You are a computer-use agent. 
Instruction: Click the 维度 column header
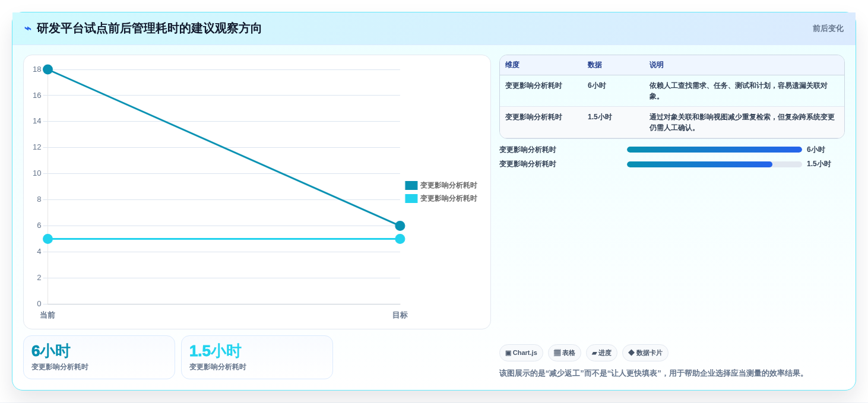[512, 65]
